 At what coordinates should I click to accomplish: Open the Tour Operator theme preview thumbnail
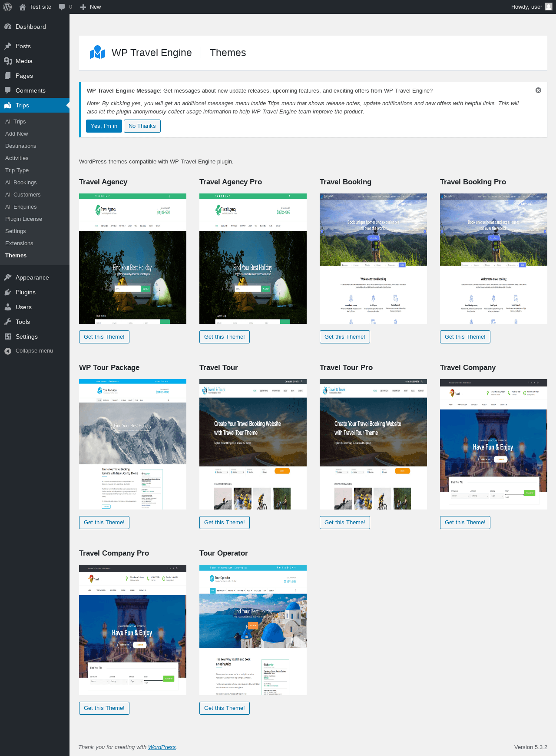253,630
